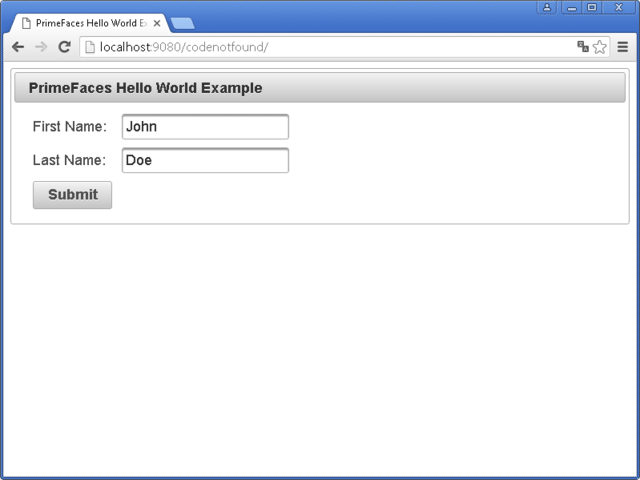Viewport: 640px width, 480px height.
Task: Click the PrimeFaces Hello World Example header
Action: coord(146,88)
